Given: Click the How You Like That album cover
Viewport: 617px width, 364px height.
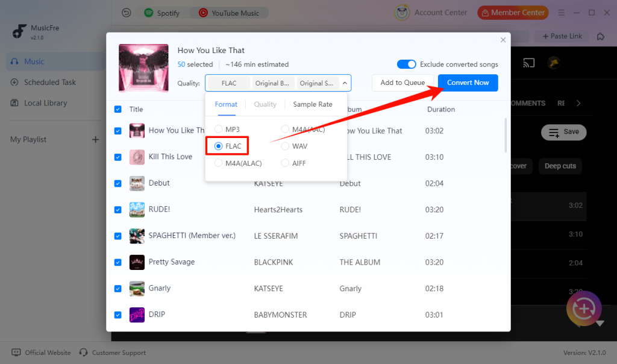Looking at the screenshot, I should [143, 67].
